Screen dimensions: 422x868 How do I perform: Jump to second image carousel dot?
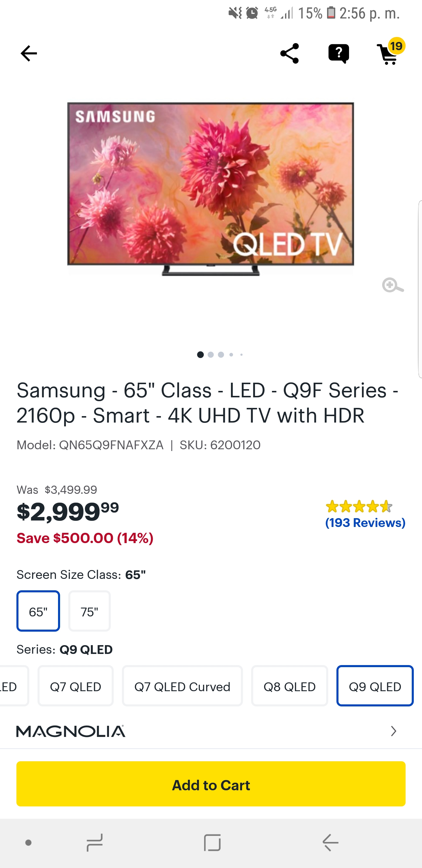(x=211, y=355)
